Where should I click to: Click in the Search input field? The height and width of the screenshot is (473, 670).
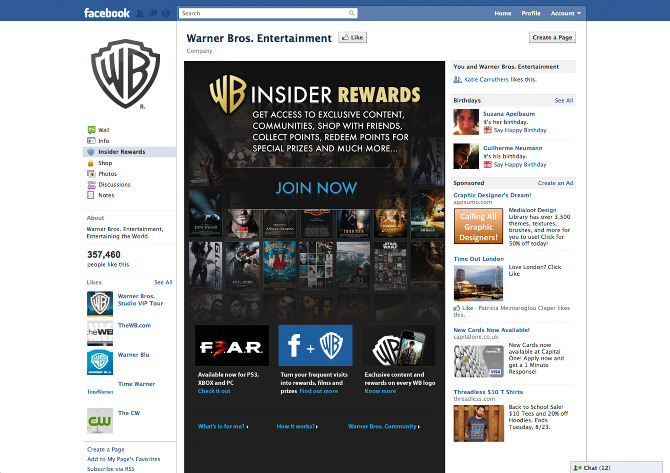pos(263,13)
